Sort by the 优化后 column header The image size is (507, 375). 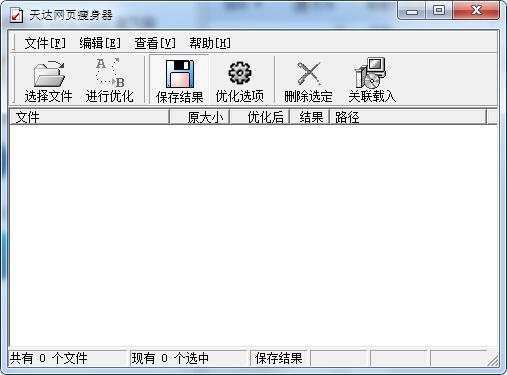(259, 117)
